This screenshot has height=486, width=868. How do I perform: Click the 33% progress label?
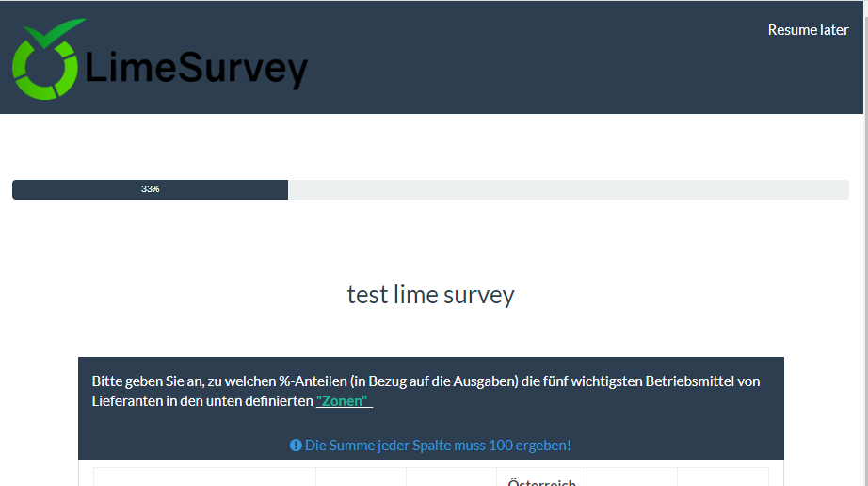click(x=151, y=189)
